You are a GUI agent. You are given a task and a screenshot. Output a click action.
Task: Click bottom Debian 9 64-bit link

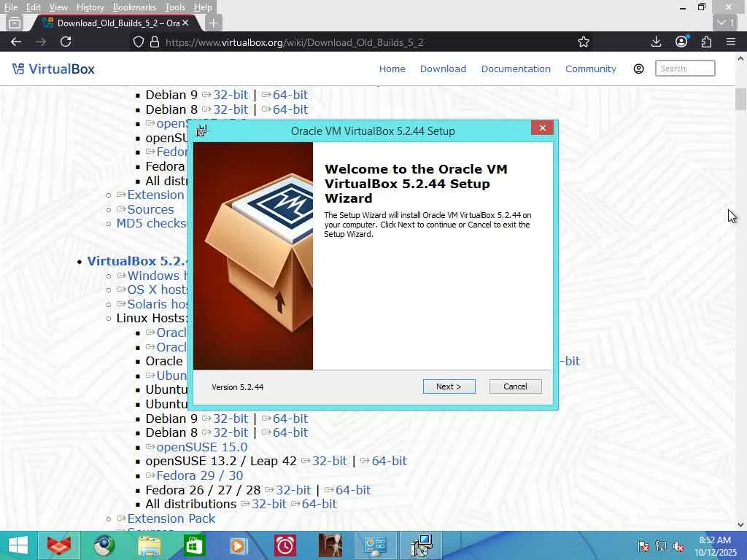point(290,419)
